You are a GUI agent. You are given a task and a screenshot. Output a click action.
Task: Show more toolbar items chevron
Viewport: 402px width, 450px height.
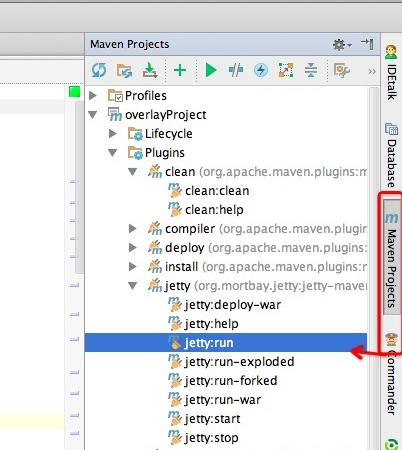pyautogui.click(x=372, y=71)
